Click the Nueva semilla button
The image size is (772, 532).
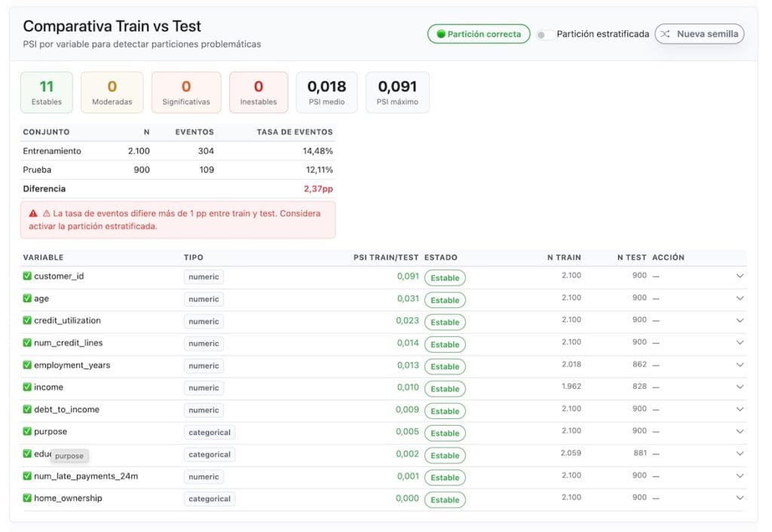point(699,34)
